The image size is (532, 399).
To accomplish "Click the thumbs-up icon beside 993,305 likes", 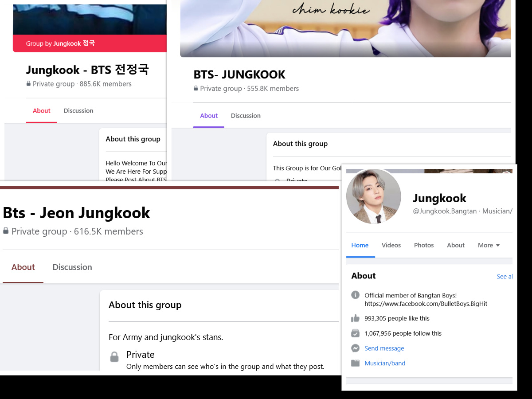I will point(355,318).
